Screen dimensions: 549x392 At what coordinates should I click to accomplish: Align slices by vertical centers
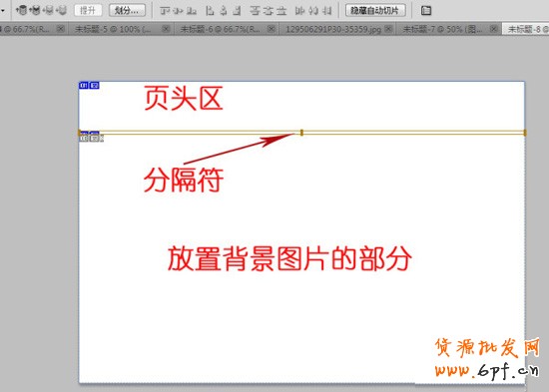178,11
